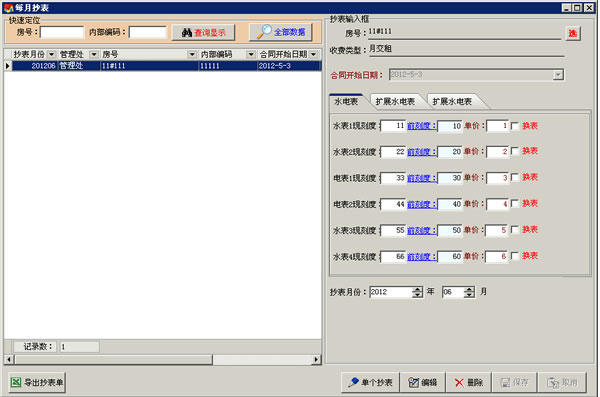Expand the 合同开始日期 combo box
Image resolution: width=600 pixels, height=397 pixels.
point(558,75)
